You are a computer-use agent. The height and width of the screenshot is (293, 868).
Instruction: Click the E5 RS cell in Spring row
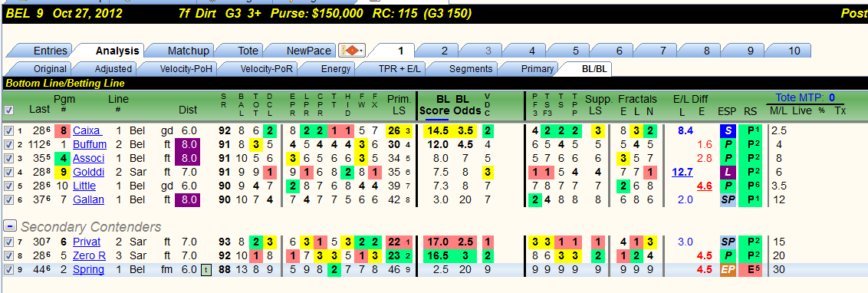coord(751,270)
